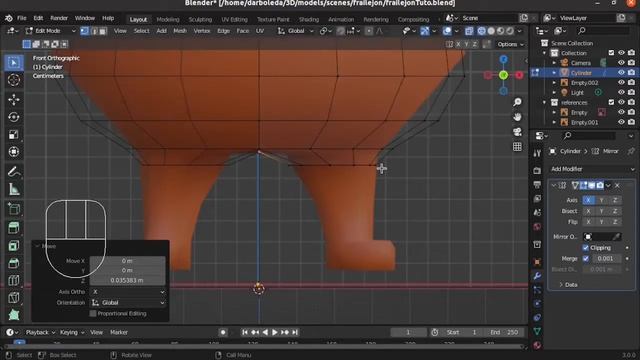The image size is (640, 360).
Task: Select the Knife tool
Action: click(13, 298)
